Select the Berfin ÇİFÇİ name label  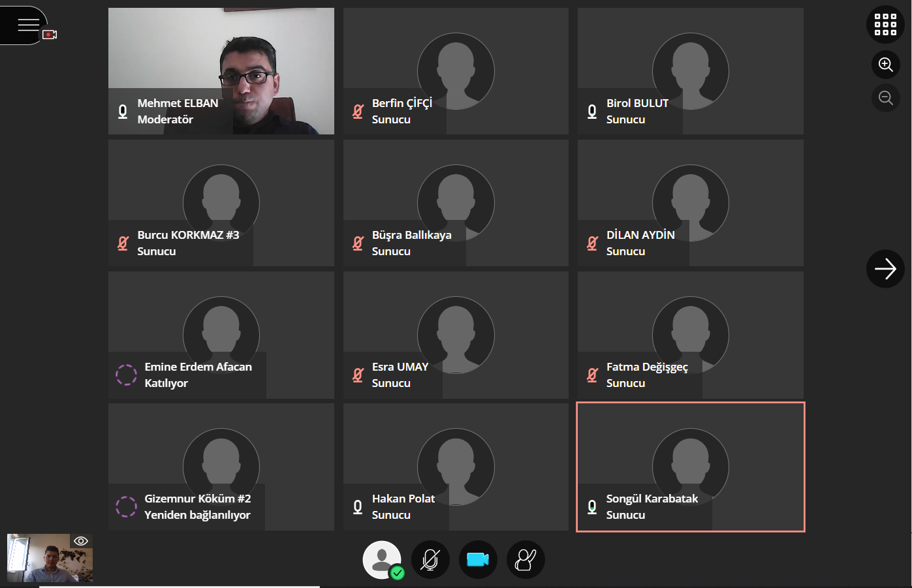(x=402, y=103)
